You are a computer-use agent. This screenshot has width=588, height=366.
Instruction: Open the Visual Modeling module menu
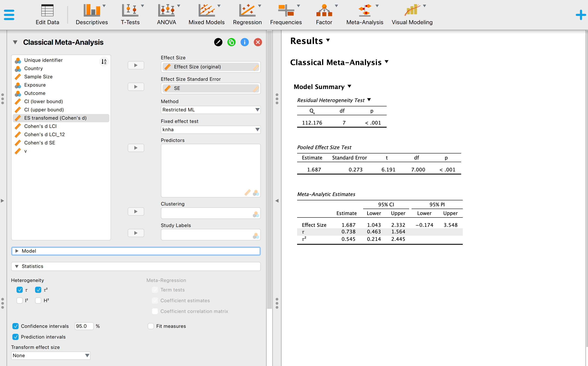click(412, 15)
